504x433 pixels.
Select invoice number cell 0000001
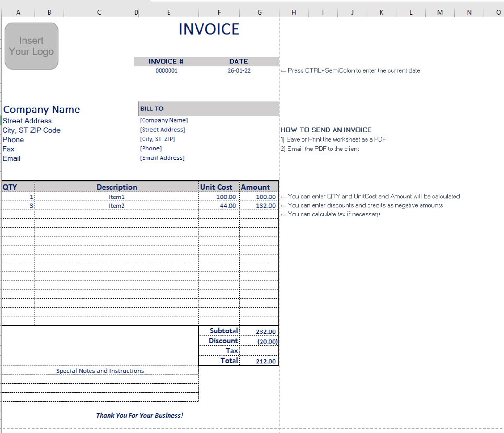click(166, 70)
